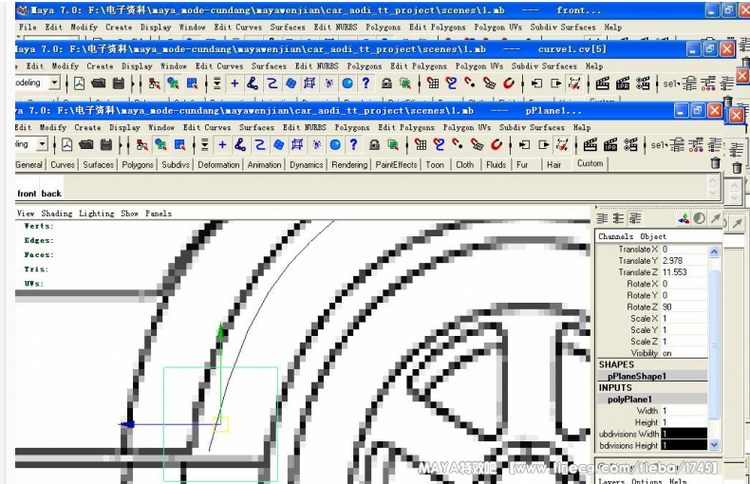Toggle deformation selection mask in pPlane1 window
Screen dimensions: 750x484
coord(297,144)
